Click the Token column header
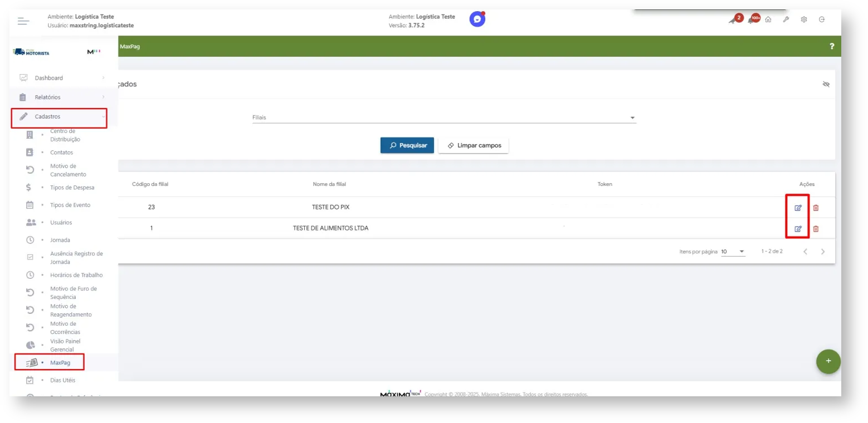Viewport: 868px width, 423px height. point(605,184)
